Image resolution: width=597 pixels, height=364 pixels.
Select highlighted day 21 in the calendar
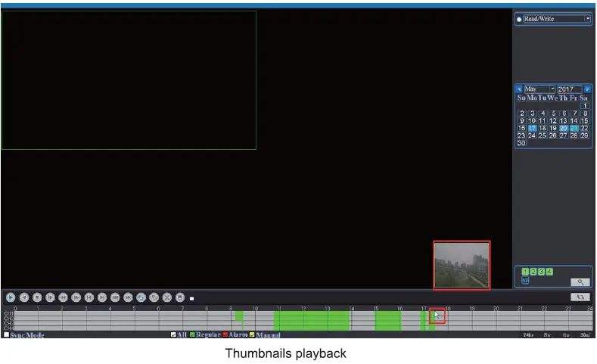[574, 129]
